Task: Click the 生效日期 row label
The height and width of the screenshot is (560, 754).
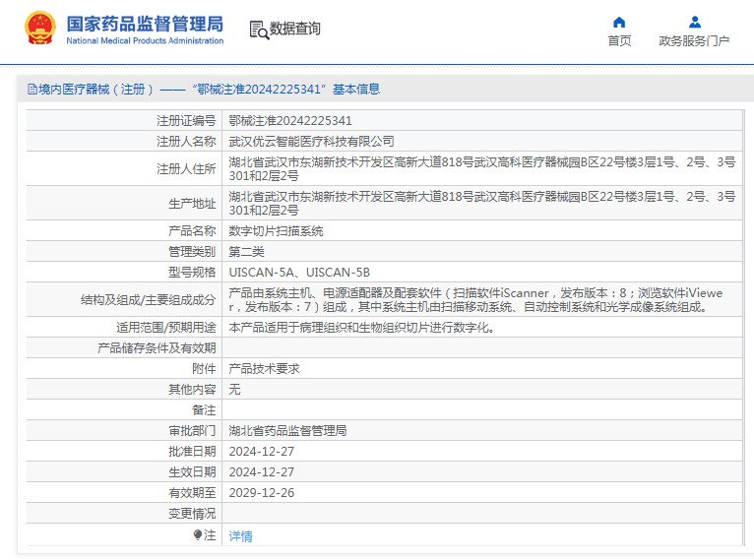Action: pyautogui.click(x=192, y=472)
